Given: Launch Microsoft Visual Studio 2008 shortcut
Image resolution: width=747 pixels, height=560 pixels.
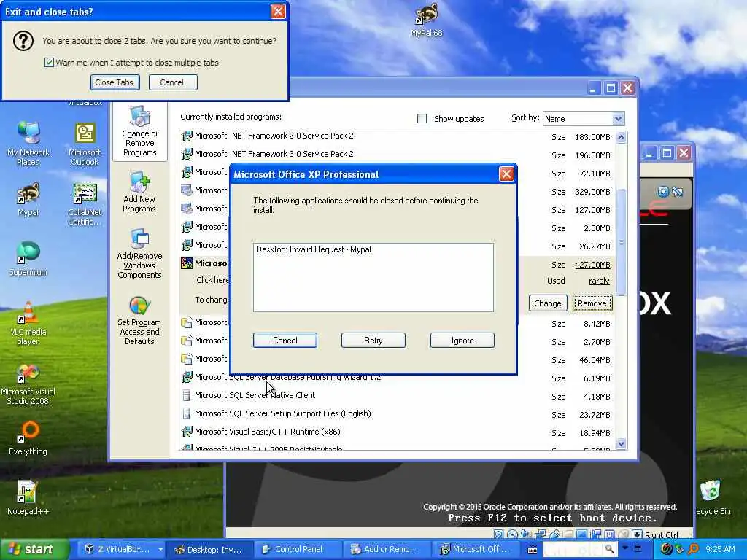Looking at the screenshot, I should (x=28, y=384).
